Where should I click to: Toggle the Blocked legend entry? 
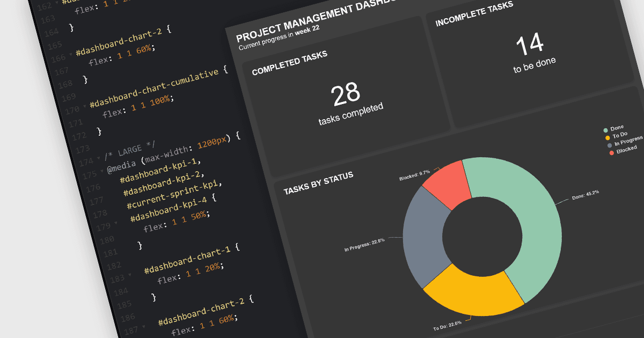[x=623, y=150]
